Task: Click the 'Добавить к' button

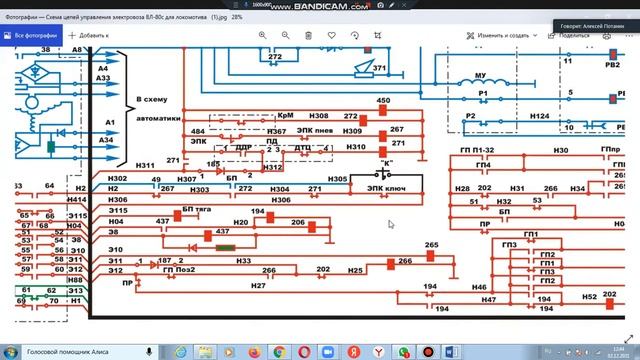Action: point(89,36)
